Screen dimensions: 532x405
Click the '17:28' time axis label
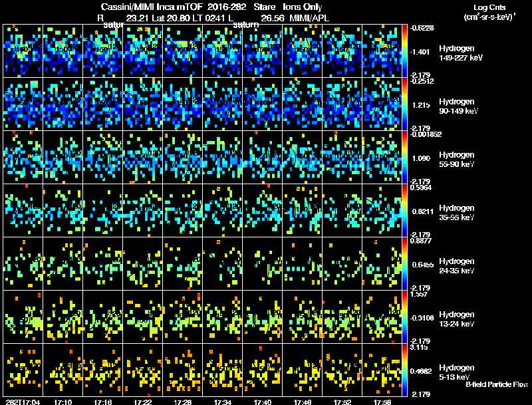(x=182, y=402)
